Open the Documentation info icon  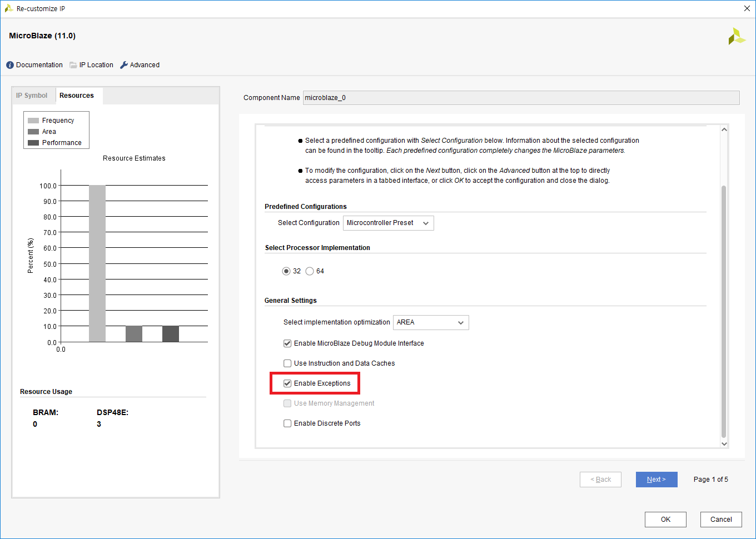(10, 65)
